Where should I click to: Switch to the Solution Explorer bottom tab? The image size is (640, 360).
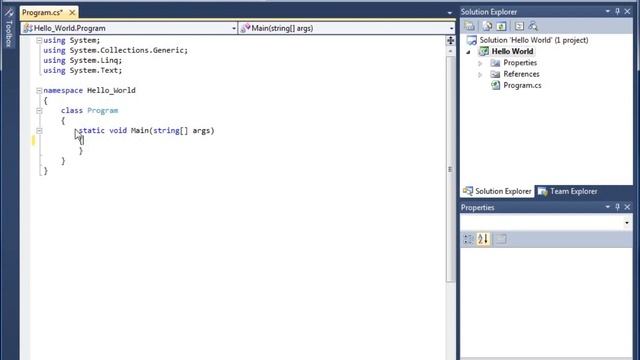498,191
